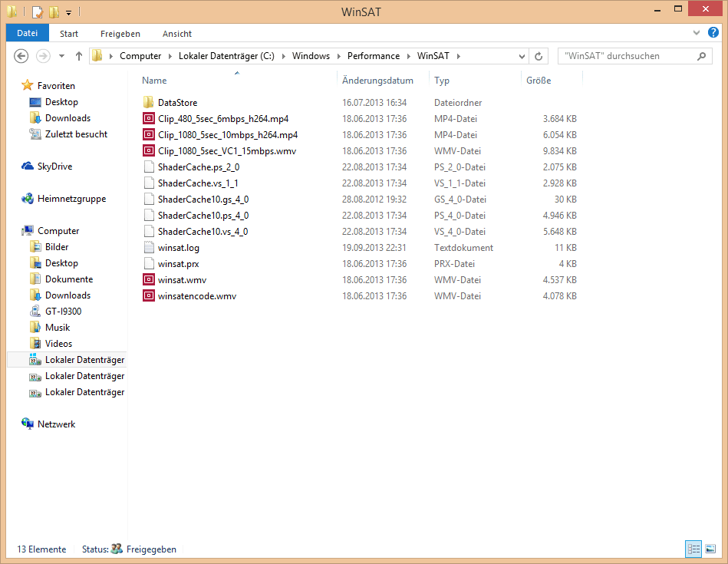Click the Properties quick access icon

coord(37,12)
